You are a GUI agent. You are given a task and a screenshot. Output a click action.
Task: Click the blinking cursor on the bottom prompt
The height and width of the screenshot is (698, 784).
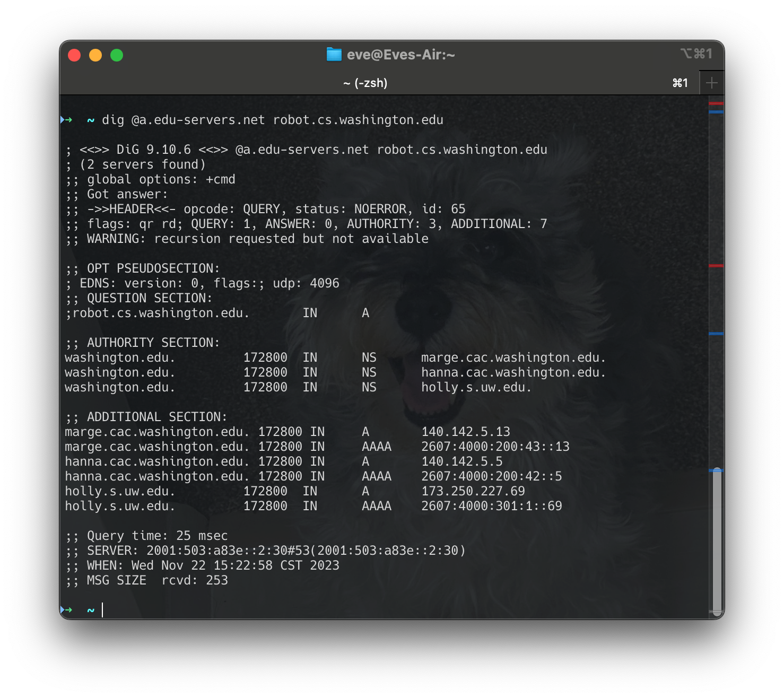coord(102,610)
